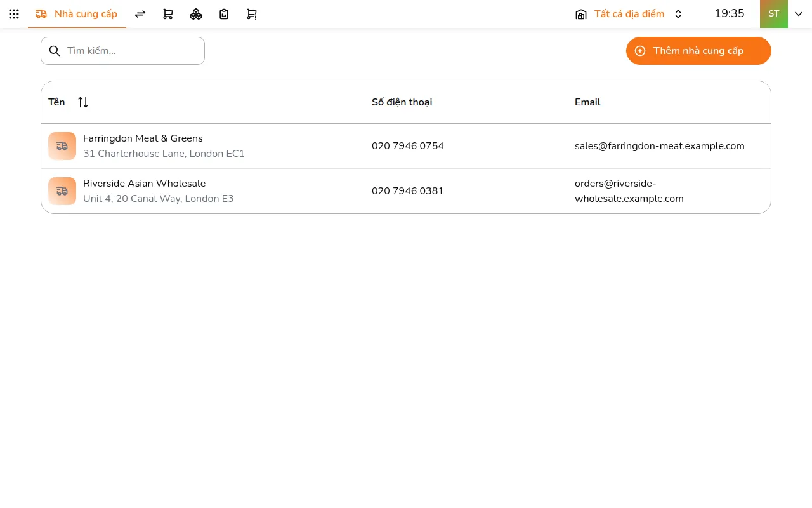812x508 pixels.
Task: Open Riverside Asian Wholesale supplier
Action: tap(145, 184)
